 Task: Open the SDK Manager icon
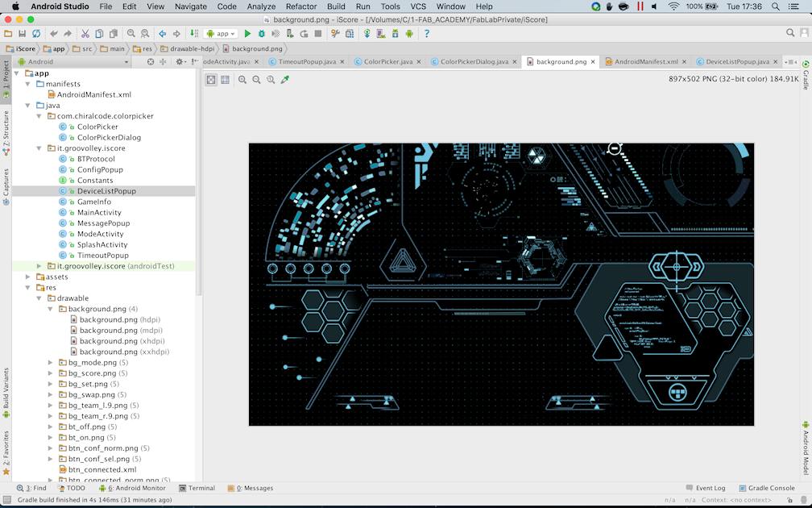(x=395, y=34)
